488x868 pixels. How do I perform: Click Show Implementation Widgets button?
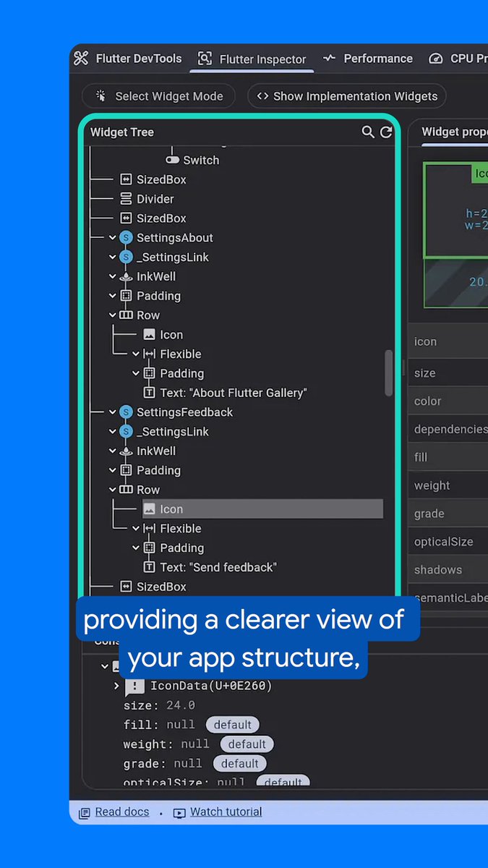pyautogui.click(x=346, y=96)
